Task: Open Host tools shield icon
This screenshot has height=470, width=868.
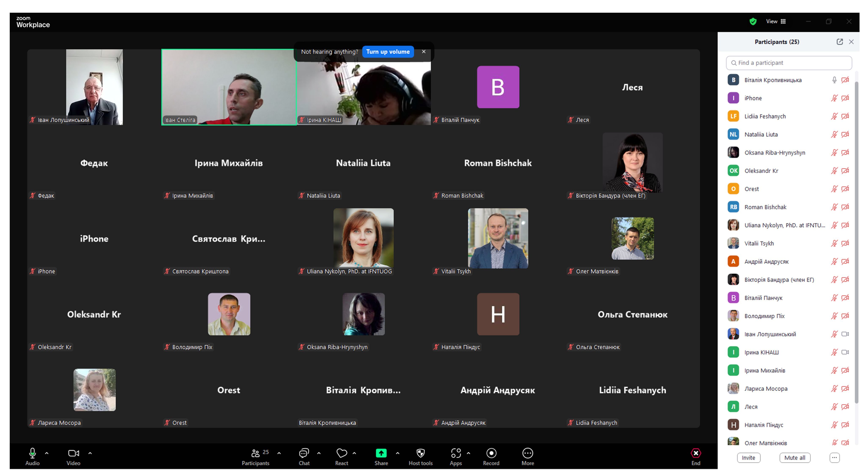Action: tap(420, 453)
